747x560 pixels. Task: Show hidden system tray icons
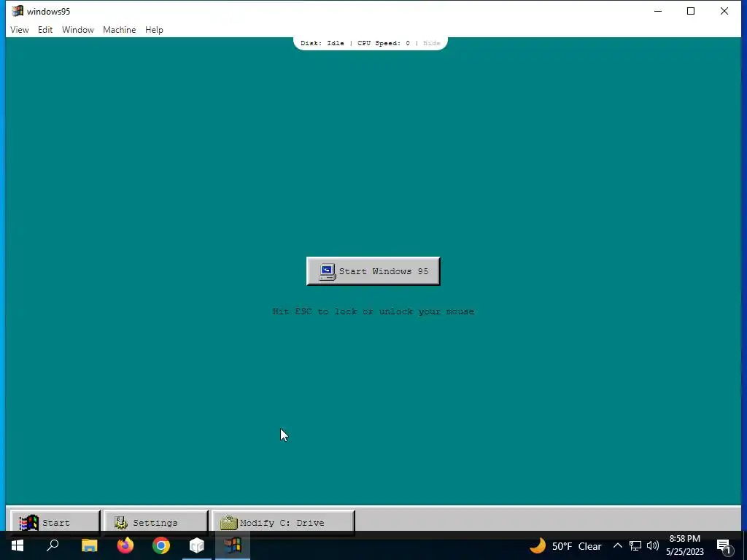tap(617, 545)
